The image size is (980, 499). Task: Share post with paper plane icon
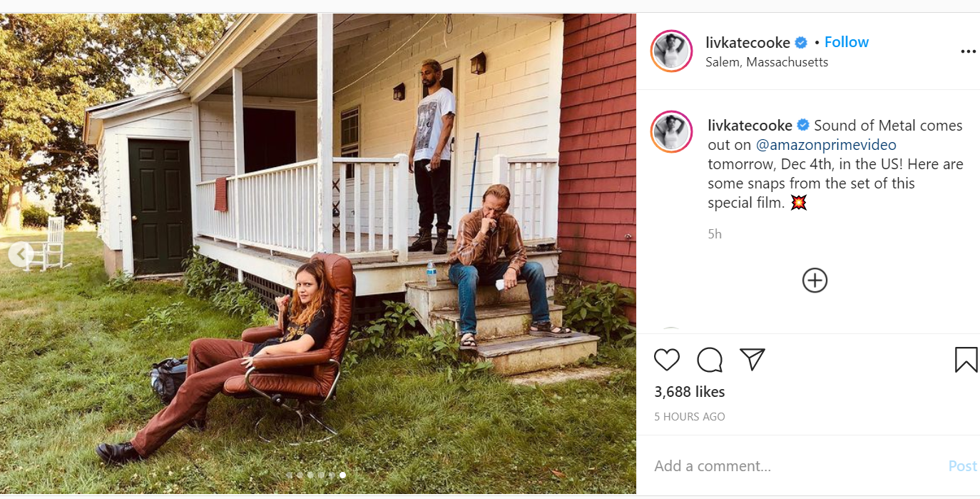[x=752, y=360]
